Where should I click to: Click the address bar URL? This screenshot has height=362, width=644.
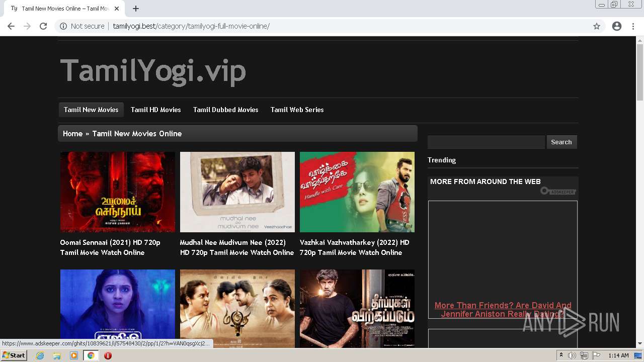191,26
